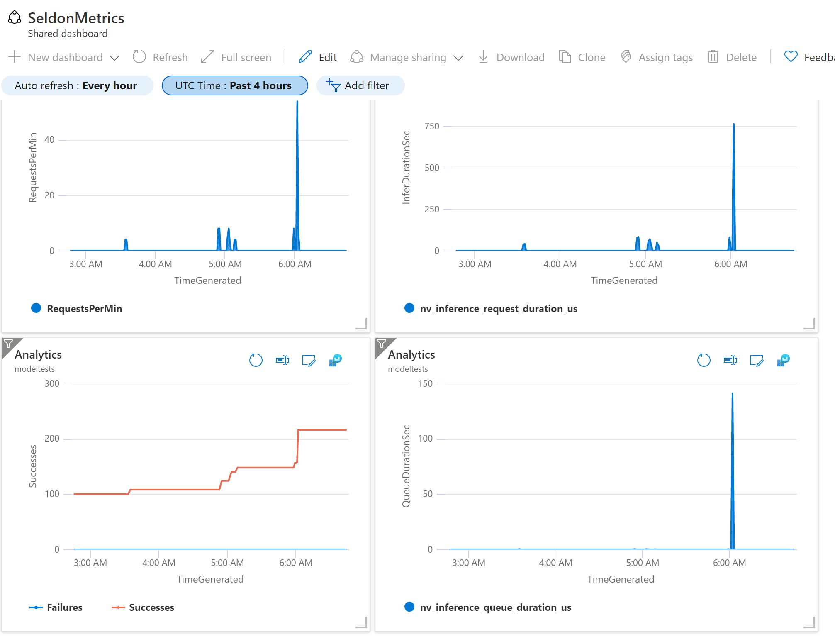Click nv_inference_queue_duration_us legend color dot

pyautogui.click(x=409, y=607)
